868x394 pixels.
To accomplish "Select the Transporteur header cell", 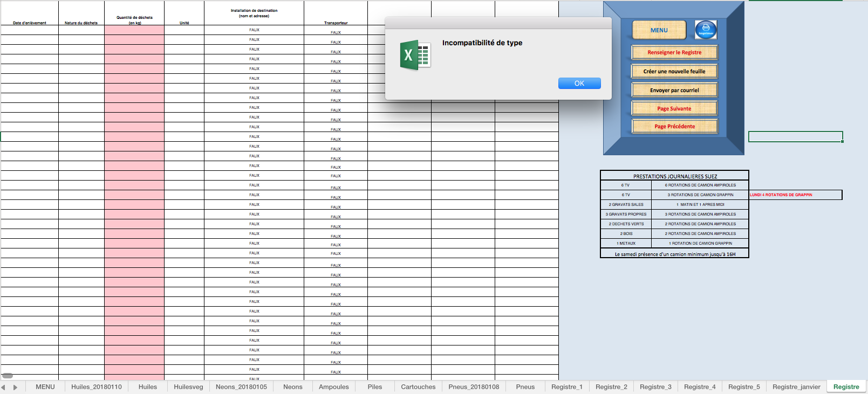I will pyautogui.click(x=336, y=13).
